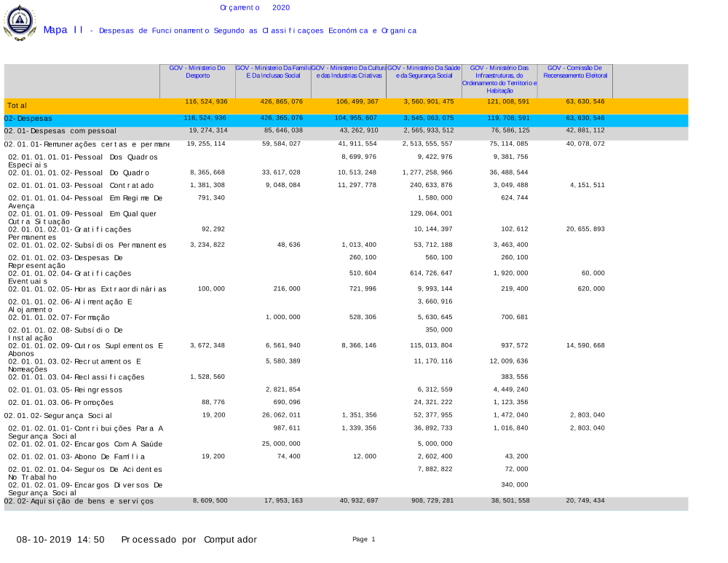Click the national emblem logo
Viewport: 728px width, 563px height.
tap(20, 22)
